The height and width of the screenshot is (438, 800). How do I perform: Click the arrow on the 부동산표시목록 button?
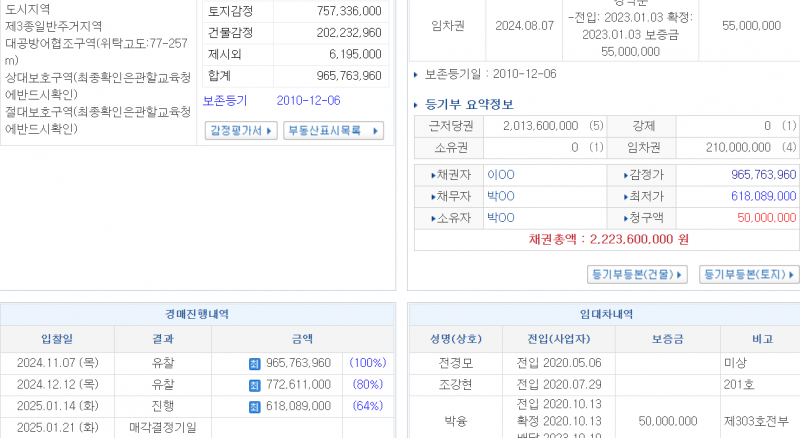pos(376,131)
